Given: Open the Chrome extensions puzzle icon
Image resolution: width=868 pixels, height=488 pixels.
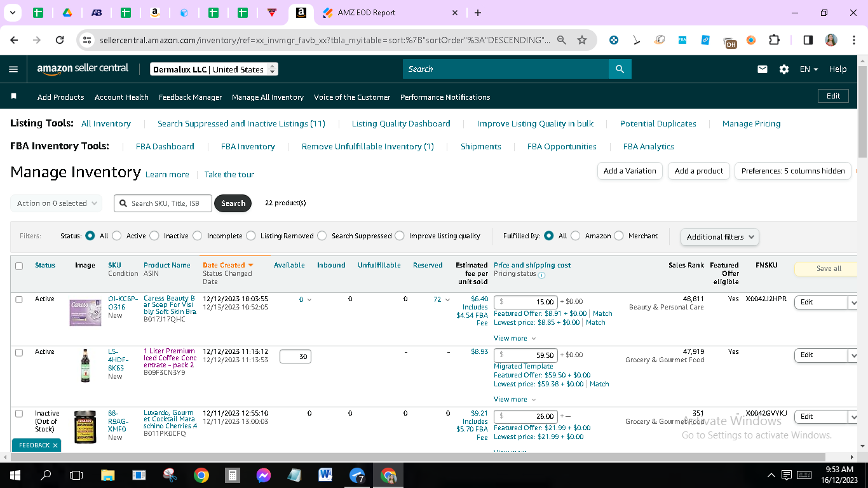Looking at the screenshot, I should 774,40.
